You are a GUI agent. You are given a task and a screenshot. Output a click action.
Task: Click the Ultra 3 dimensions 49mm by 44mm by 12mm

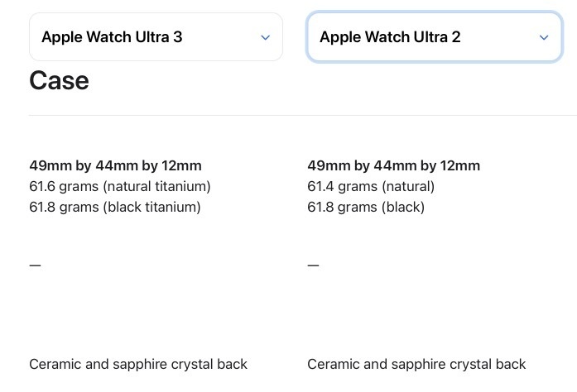click(116, 166)
